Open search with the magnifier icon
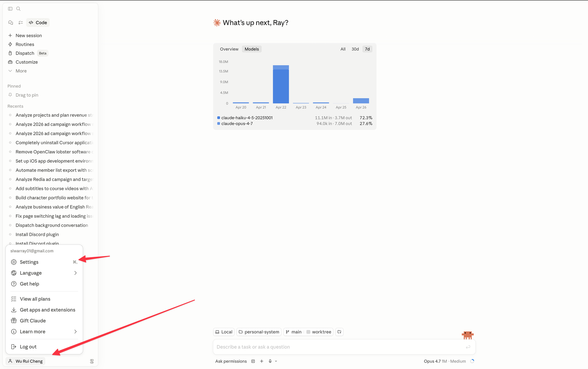588x369 pixels. 19,9
